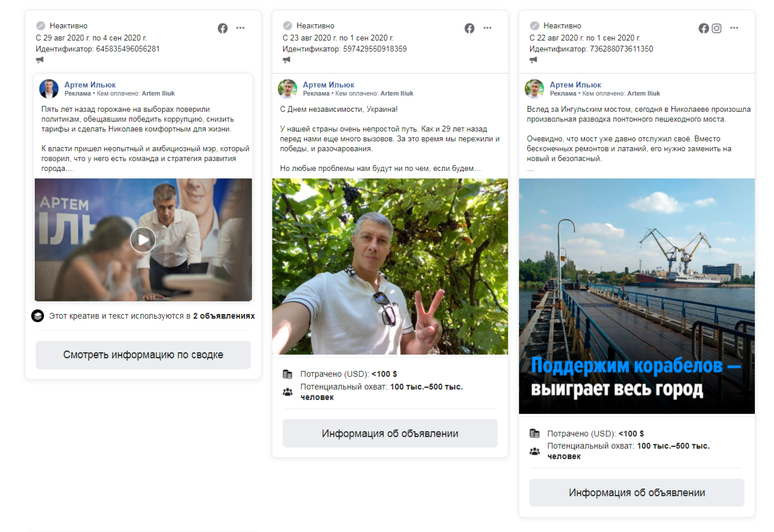Click the megaphone icon under identifier 645835496056281
774x532 pixels.
[x=40, y=60]
